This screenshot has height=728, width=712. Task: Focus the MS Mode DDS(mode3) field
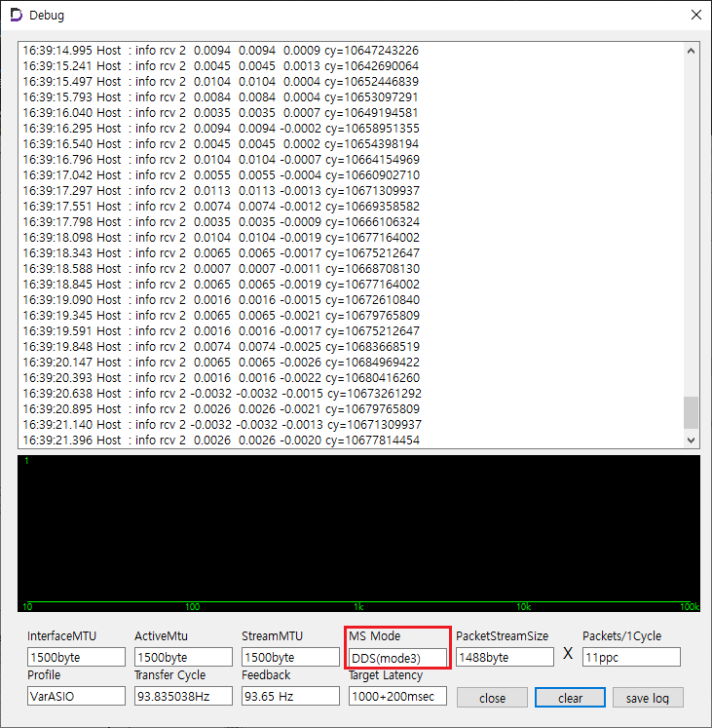click(397, 658)
